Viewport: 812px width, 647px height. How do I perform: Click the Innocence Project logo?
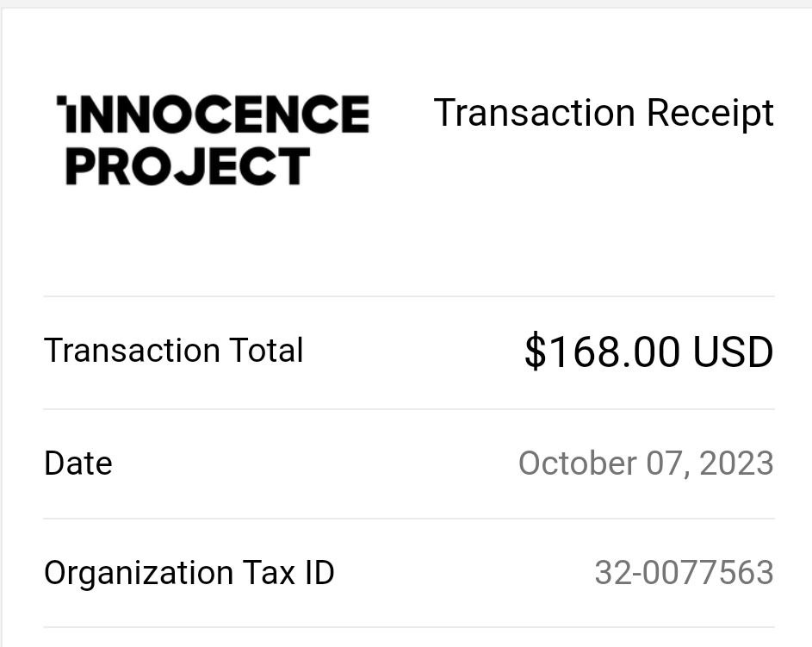213,140
